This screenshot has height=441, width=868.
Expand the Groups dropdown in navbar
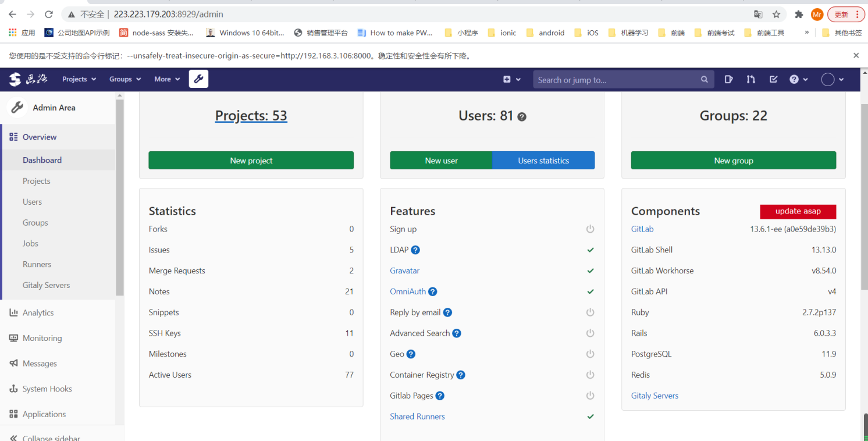[x=125, y=79]
